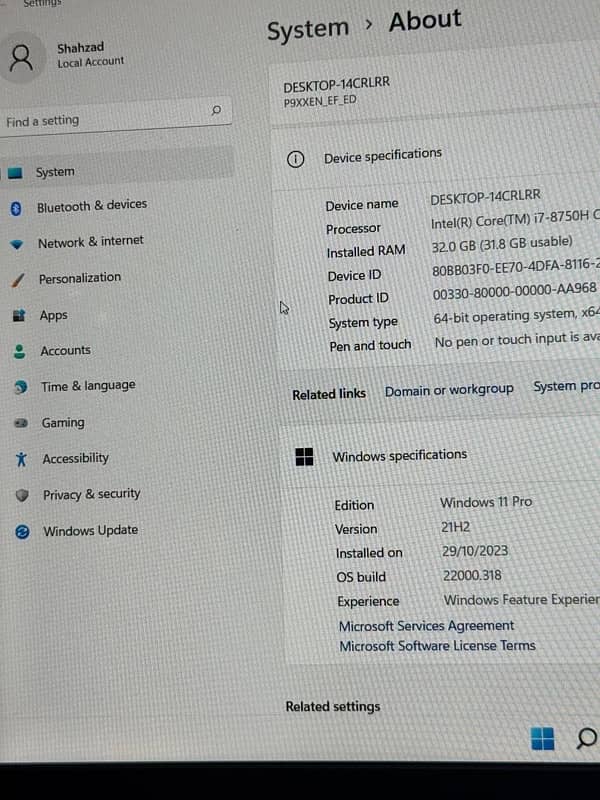Open Apps settings page
The height and width of the screenshot is (800, 600).
click(54, 315)
